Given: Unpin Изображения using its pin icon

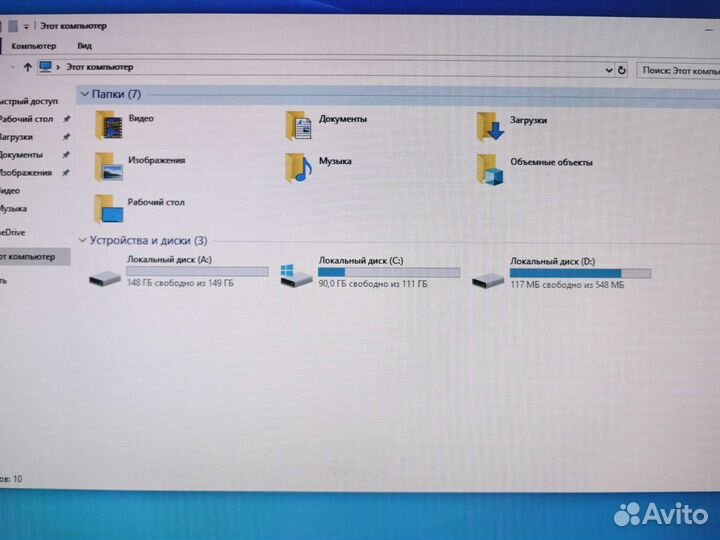Looking at the screenshot, I should (x=67, y=173).
